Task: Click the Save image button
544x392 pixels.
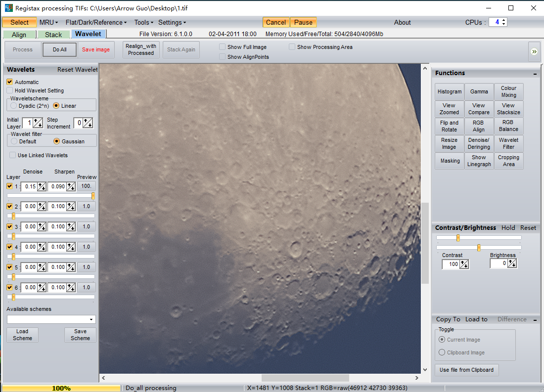Action: (96, 49)
